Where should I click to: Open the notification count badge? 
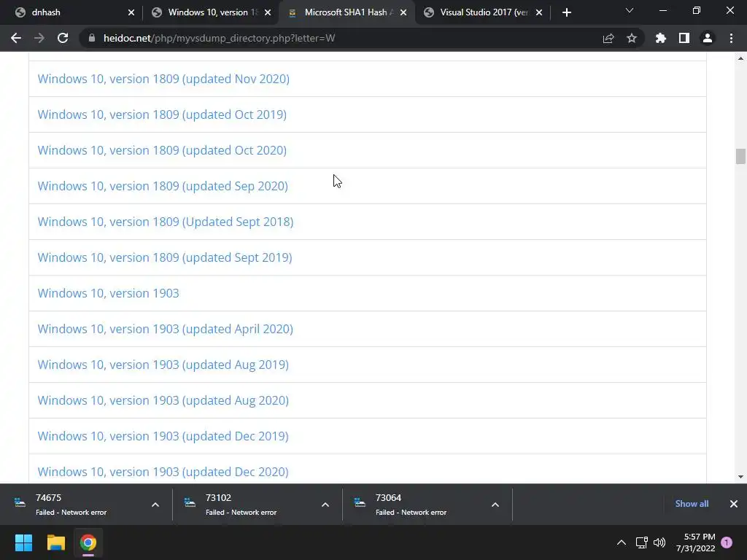pyautogui.click(x=727, y=542)
